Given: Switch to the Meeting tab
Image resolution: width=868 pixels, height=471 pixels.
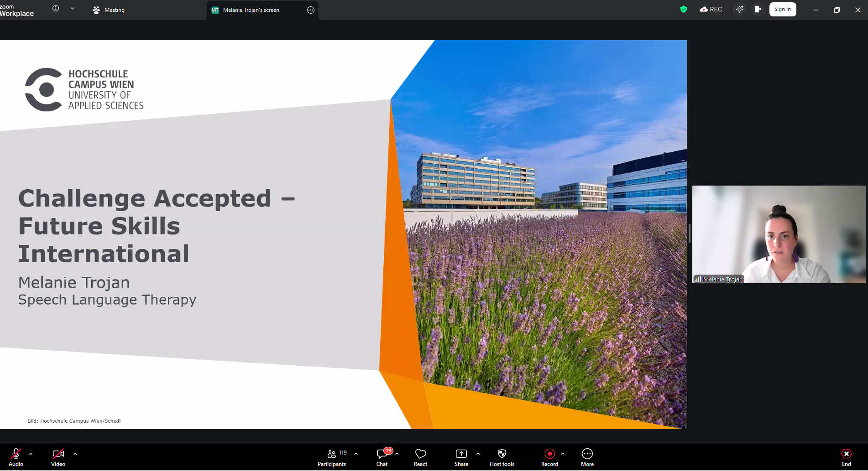Looking at the screenshot, I should [x=109, y=10].
